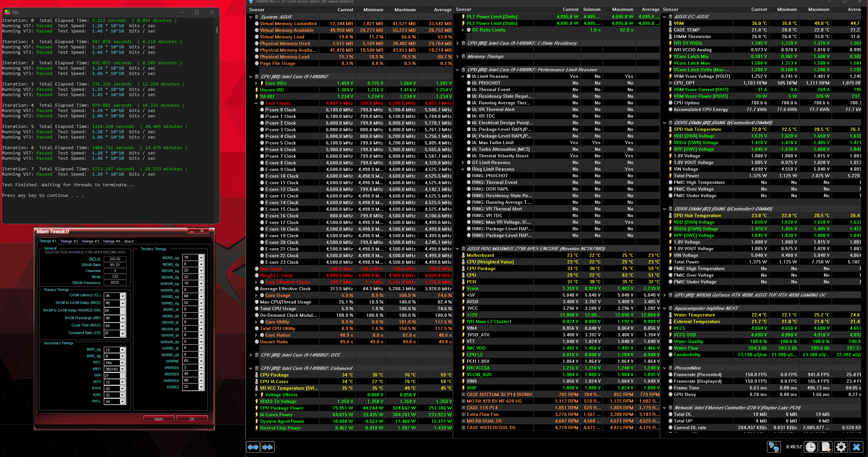Expand the Core Effective Clocks entry
Screen dimensions: 868x457
click(x=256, y=282)
